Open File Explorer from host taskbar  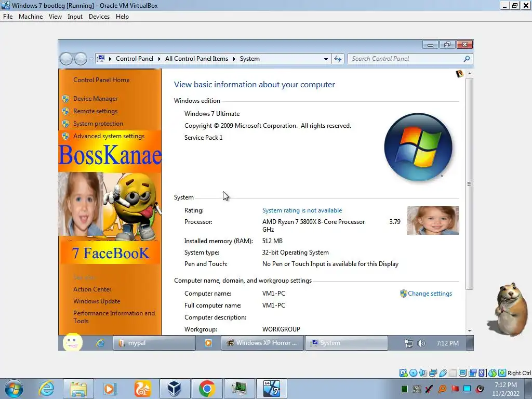[x=78, y=389]
